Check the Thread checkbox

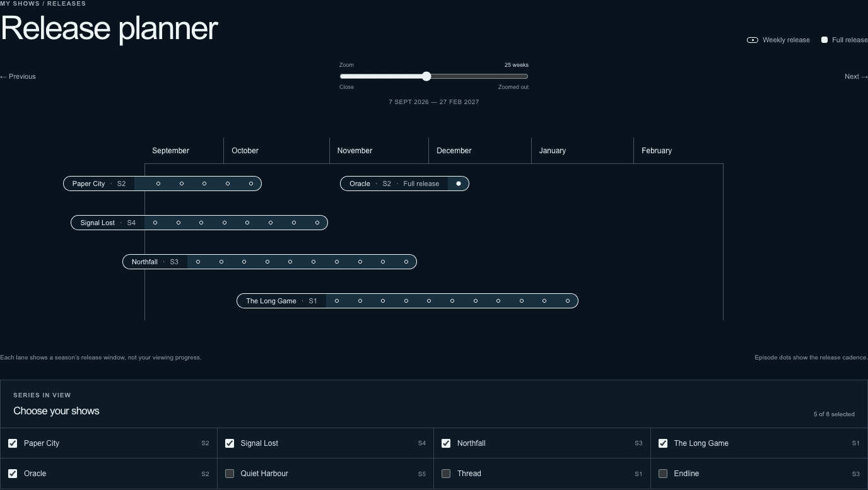[x=446, y=474]
